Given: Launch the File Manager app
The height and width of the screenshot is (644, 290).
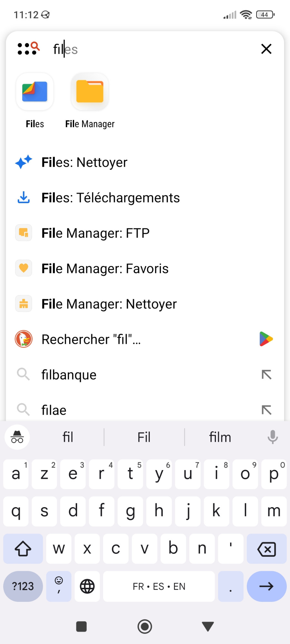Looking at the screenshot, I should 90,92.
